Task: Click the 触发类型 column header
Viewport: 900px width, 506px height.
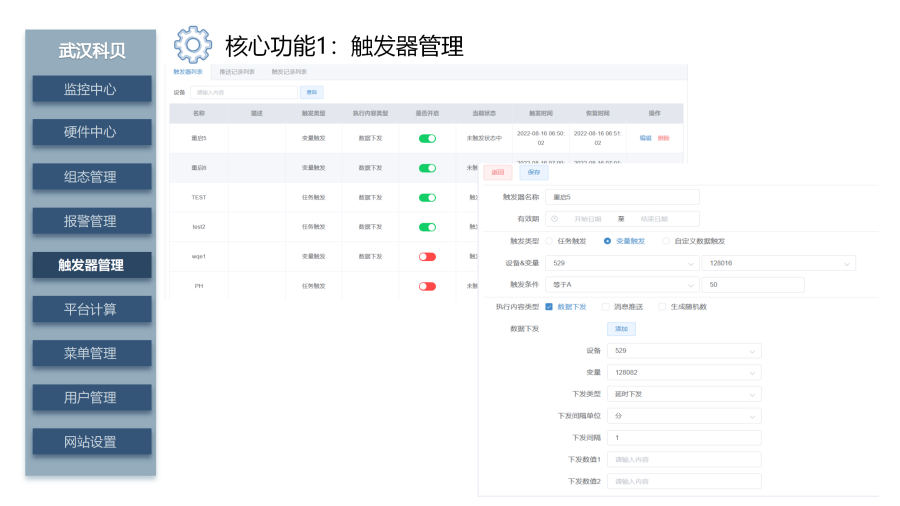Action: click(313, 114)
